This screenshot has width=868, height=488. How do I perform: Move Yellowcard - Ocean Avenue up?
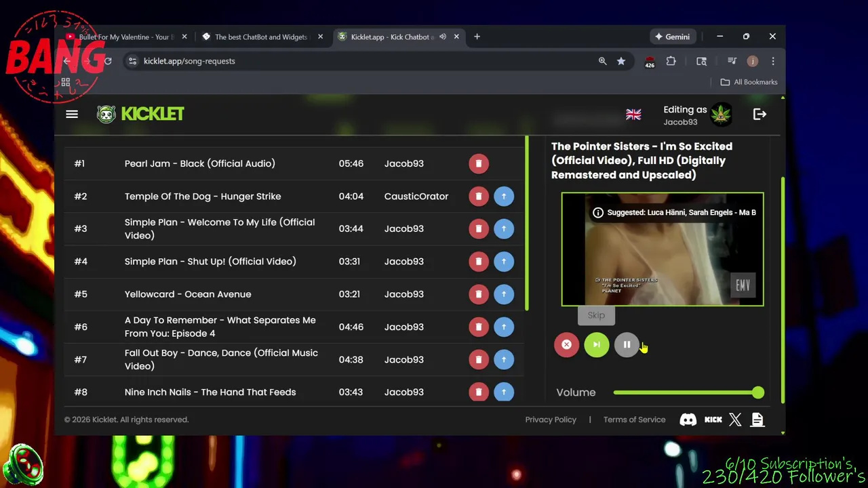(504, 294)
